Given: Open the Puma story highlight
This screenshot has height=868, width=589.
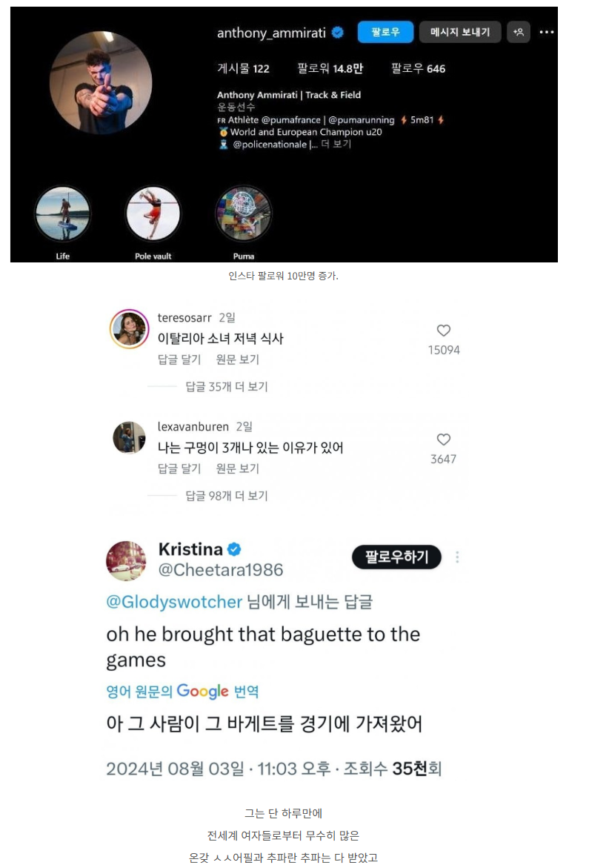Looking at the screenshot, I should point(243,213).
